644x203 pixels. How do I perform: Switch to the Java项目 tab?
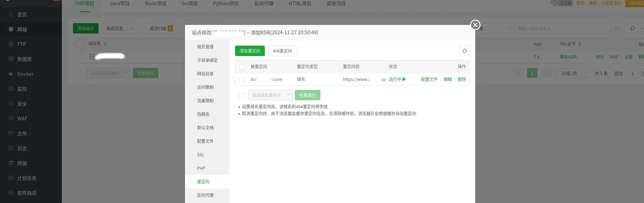[x=120, y=3]
